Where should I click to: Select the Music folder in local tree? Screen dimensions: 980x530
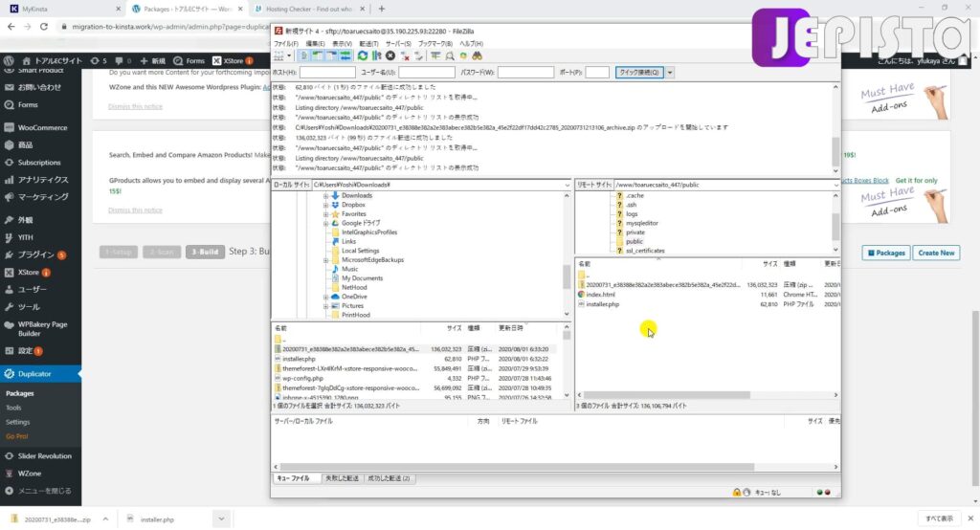tap(349, 270)
